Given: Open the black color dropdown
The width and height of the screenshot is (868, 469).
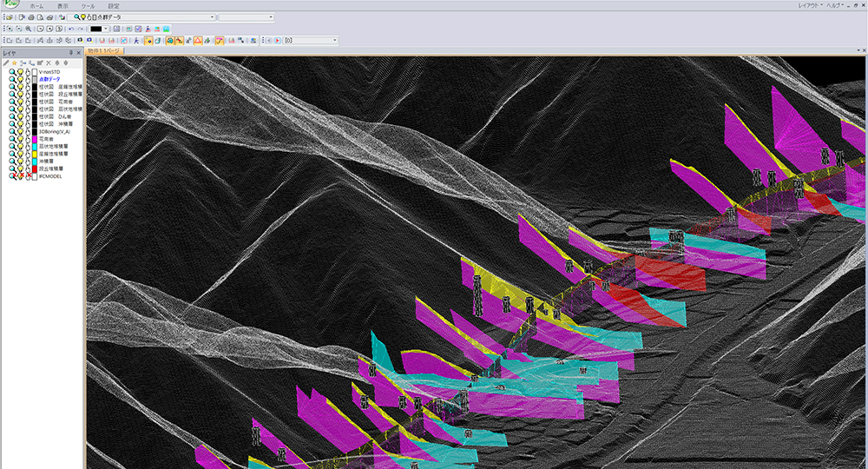Looking at the screenshot, I should [x=107, y=29].
